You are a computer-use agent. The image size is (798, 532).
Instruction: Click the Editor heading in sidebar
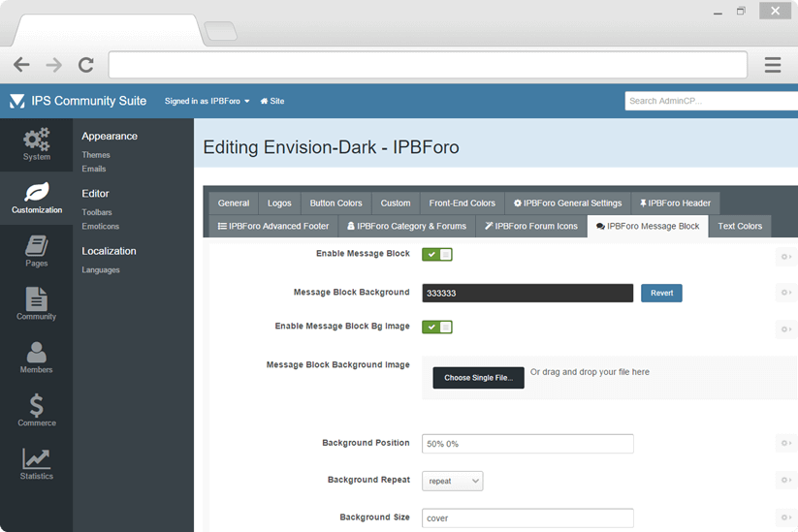(95, 193)
